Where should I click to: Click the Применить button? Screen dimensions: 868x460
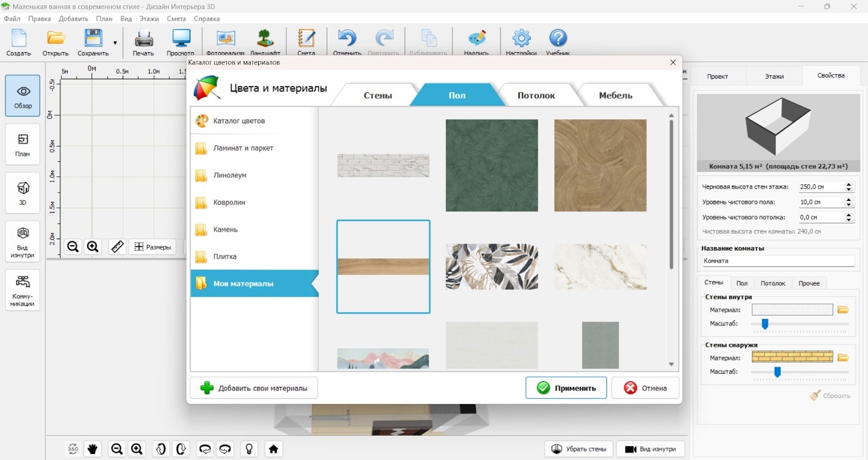[566, 388]
